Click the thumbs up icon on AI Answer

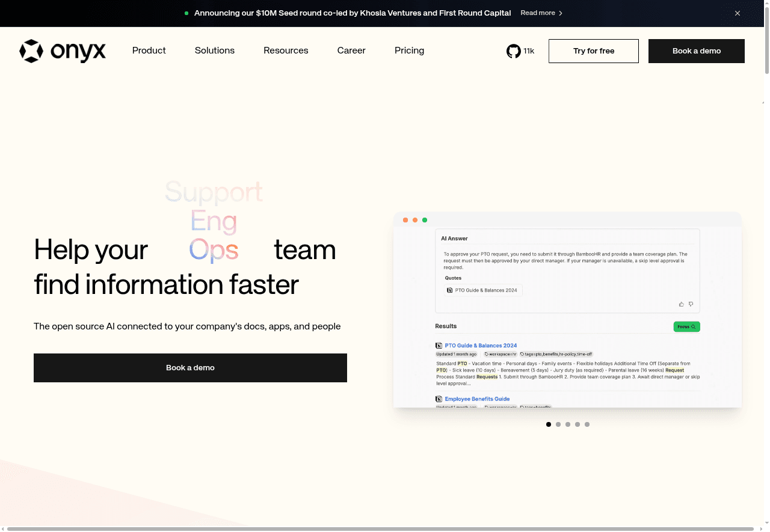coord(682,304)
